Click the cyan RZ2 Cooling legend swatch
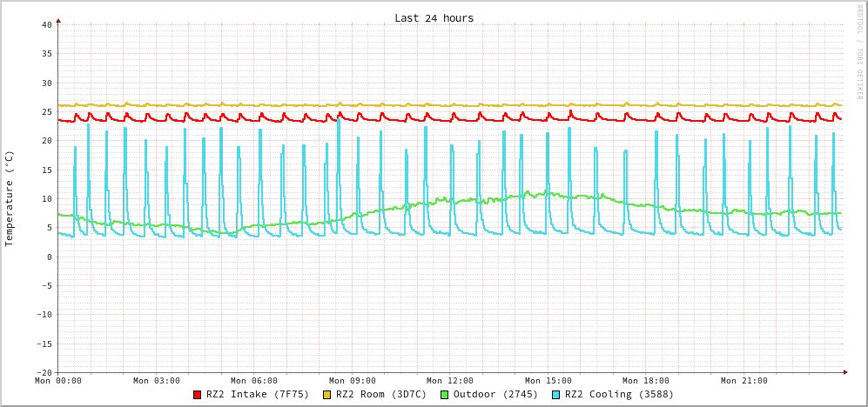Screen dimensions: 868x407 (x=555, y=395)
